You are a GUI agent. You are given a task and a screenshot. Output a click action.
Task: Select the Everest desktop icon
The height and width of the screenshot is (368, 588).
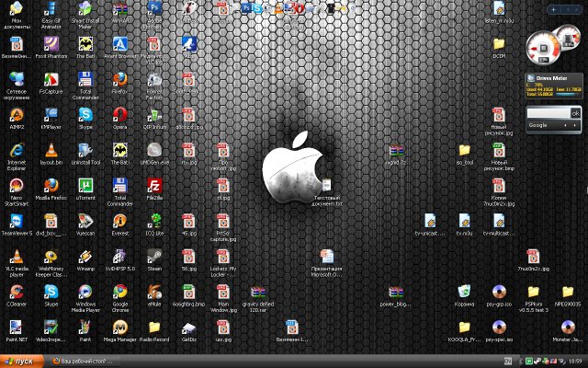119,220
